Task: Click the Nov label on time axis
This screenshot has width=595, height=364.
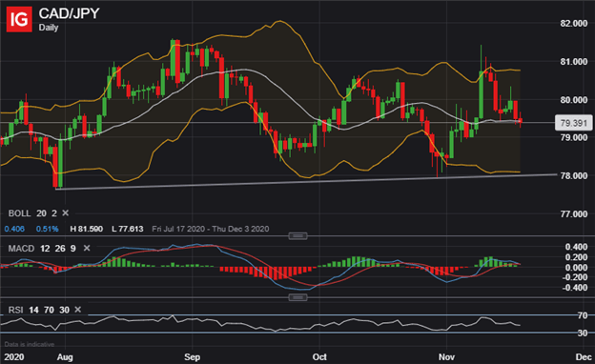Action: click(x=446, y=356)
